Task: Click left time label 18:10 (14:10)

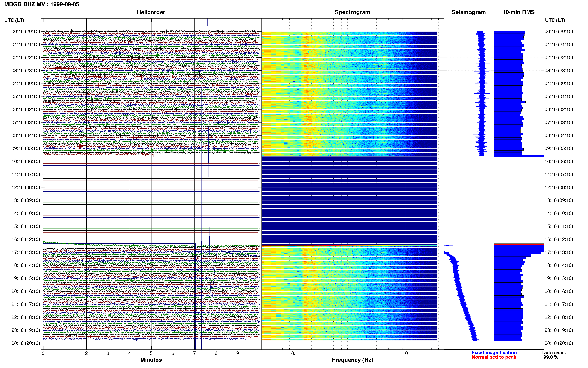Action: pyautogui.click(x=26, y=265)
